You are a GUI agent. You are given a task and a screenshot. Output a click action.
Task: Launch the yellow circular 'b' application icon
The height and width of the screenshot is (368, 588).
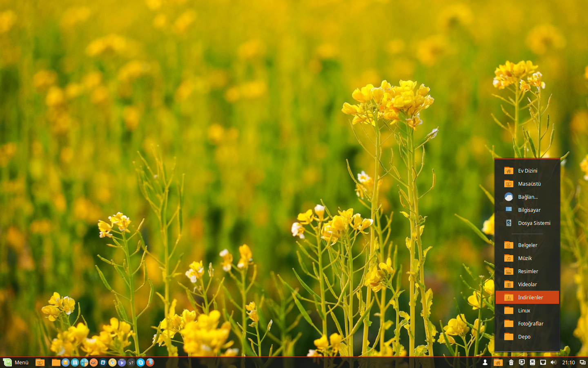[112, 362]
